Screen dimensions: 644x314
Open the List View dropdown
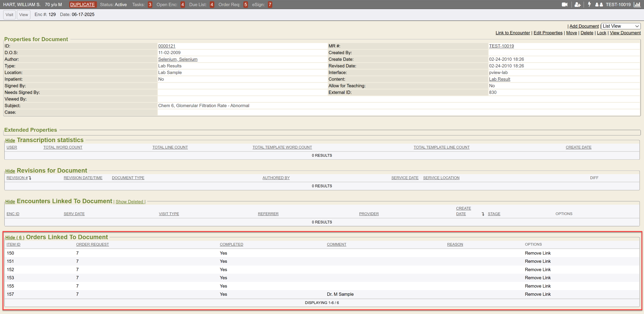(621, 26)
